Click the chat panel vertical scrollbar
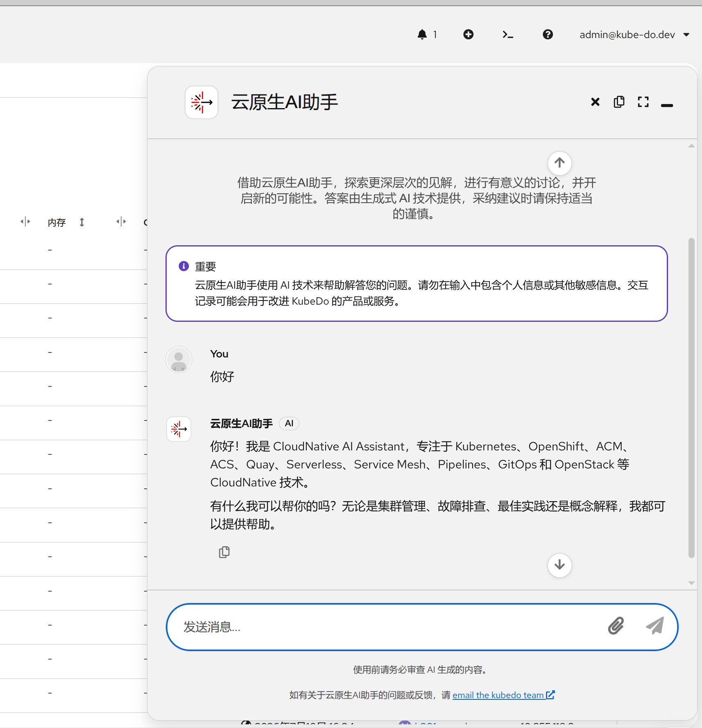Viewport: 702px width, 728px height. tap(691, 397)
